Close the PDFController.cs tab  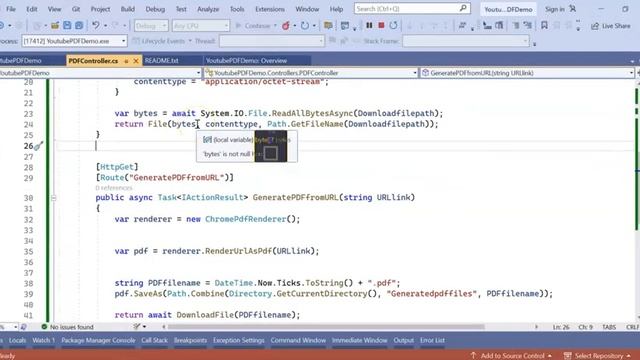[136, 61]
